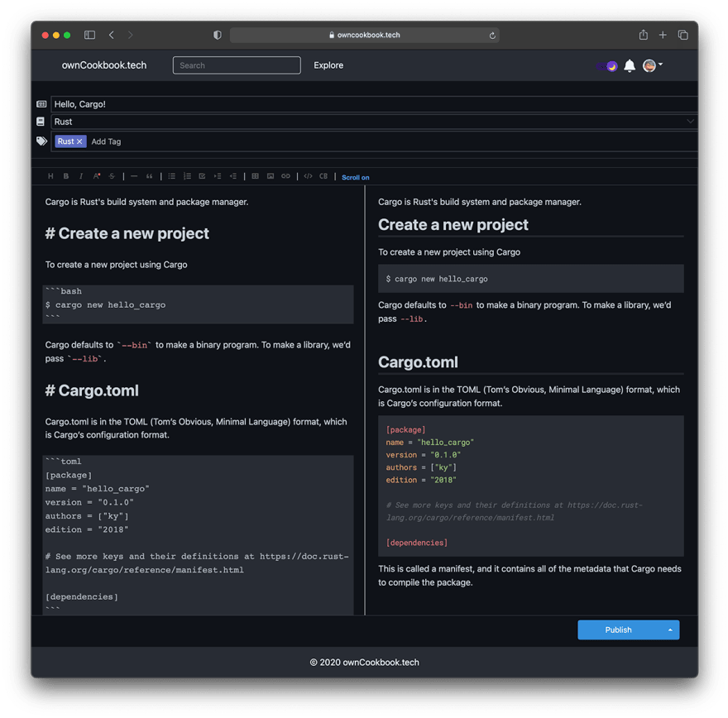Screen dimensions: 728x718
Task: Edit the title field 'Hello, Cargo!'
Action: (374, 104)
